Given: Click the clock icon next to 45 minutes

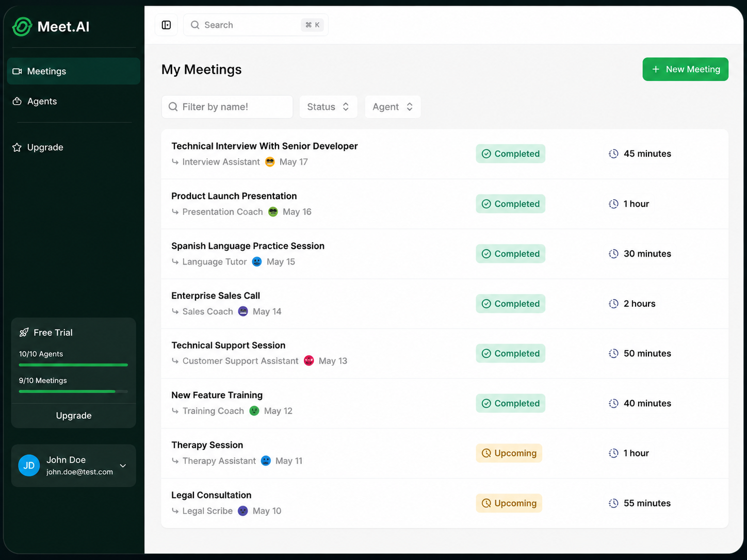Looking at the screenshot, I should 613,154.
